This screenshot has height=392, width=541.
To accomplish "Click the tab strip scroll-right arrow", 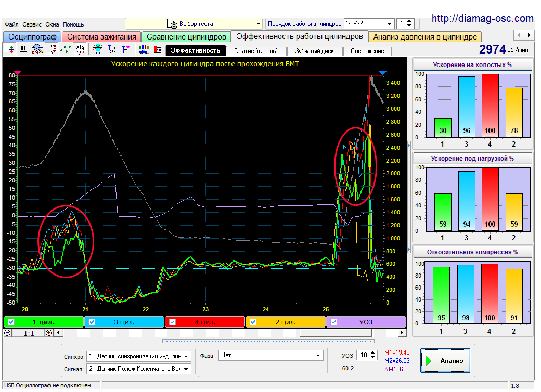I will click(529, 35).
